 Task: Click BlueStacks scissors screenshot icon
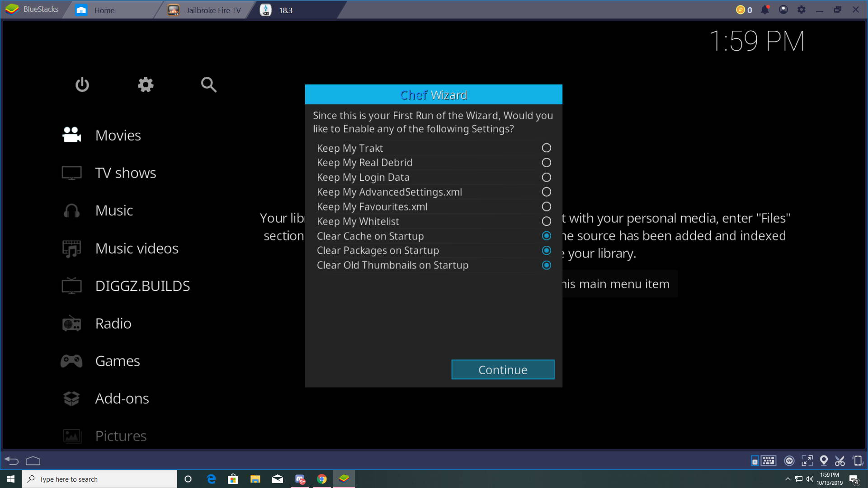point(840,460)
